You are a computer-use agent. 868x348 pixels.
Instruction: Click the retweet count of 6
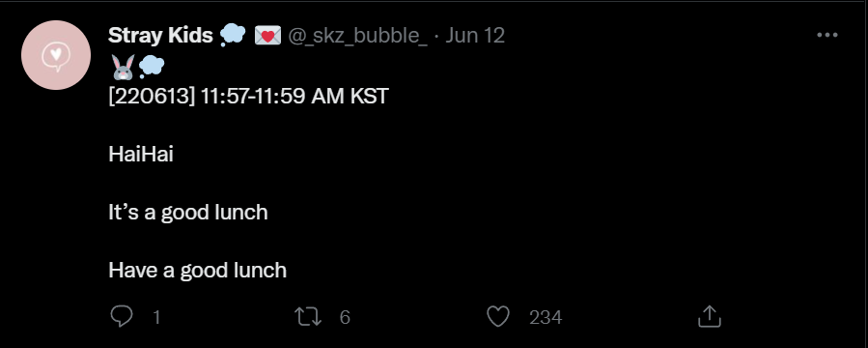point(345,317)
